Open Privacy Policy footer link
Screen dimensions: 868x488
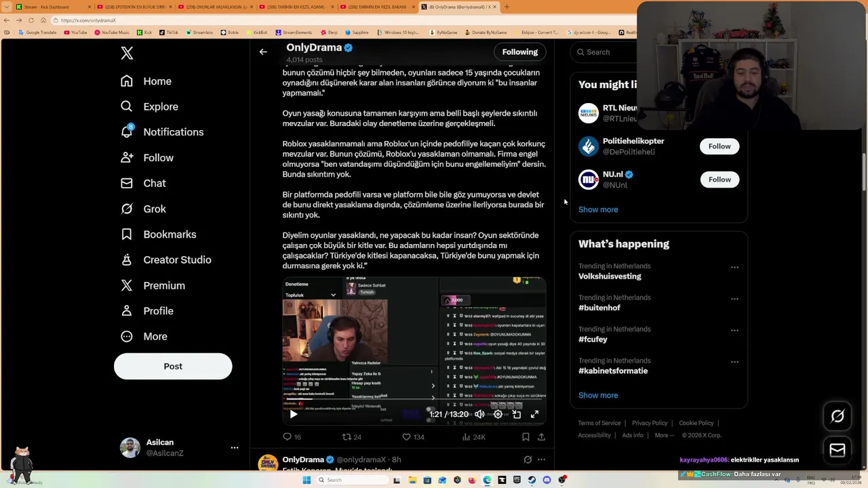pyautogui.click(x=650, y=423)
